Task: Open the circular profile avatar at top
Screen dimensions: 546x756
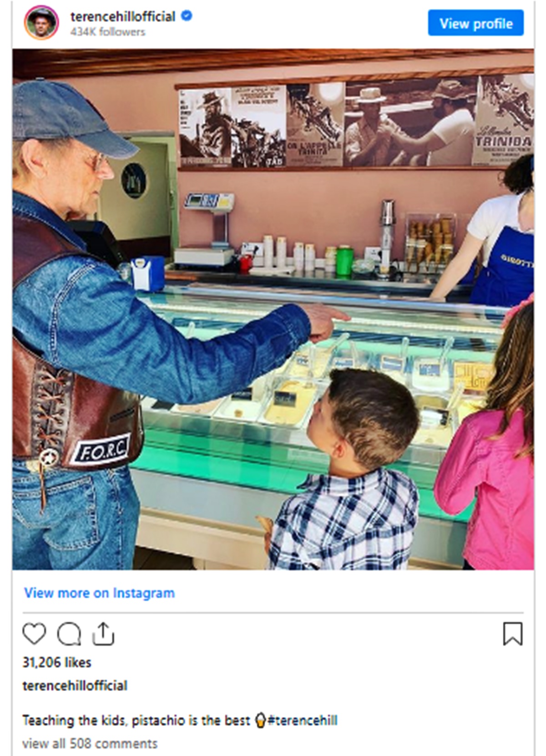Action: [41, 23]
